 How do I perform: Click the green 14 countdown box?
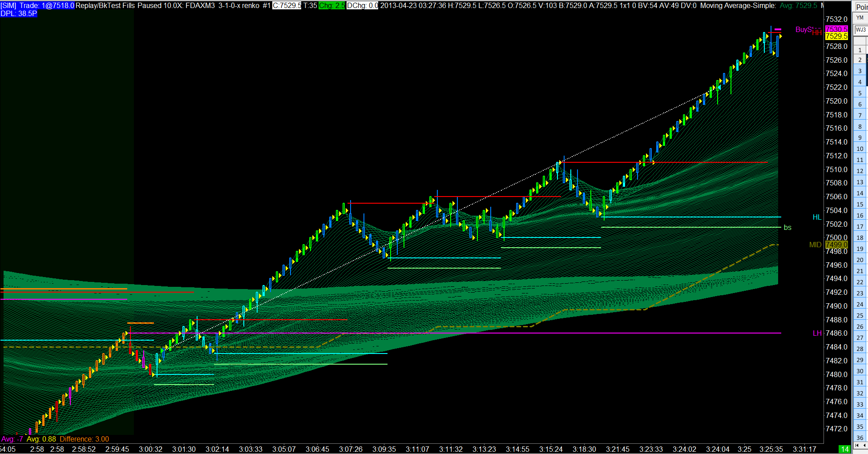(x=844, y=449)
